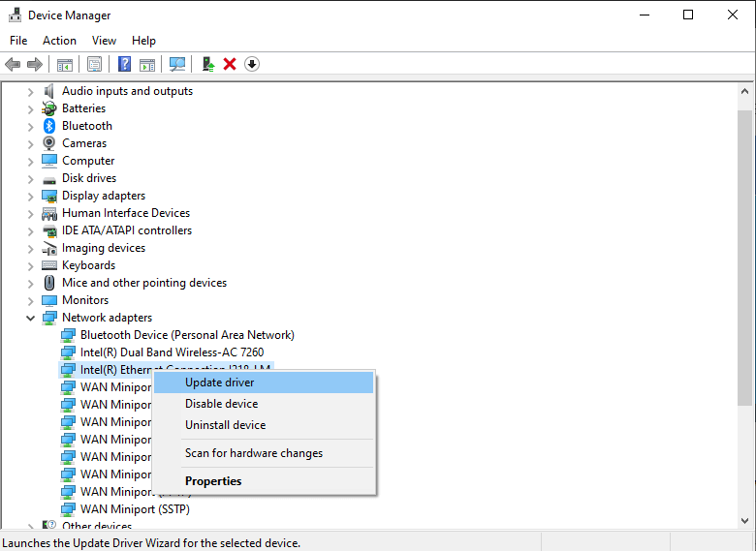Select Bluetooth Device (Personal Area Network)
Screen dimensions: 756x551
(x=187, y=335)
